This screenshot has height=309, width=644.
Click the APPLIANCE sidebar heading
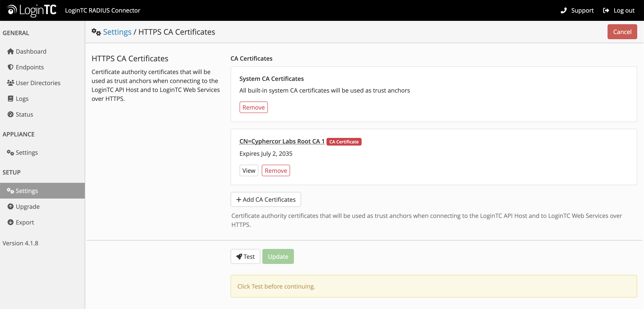tap(19, 134)
